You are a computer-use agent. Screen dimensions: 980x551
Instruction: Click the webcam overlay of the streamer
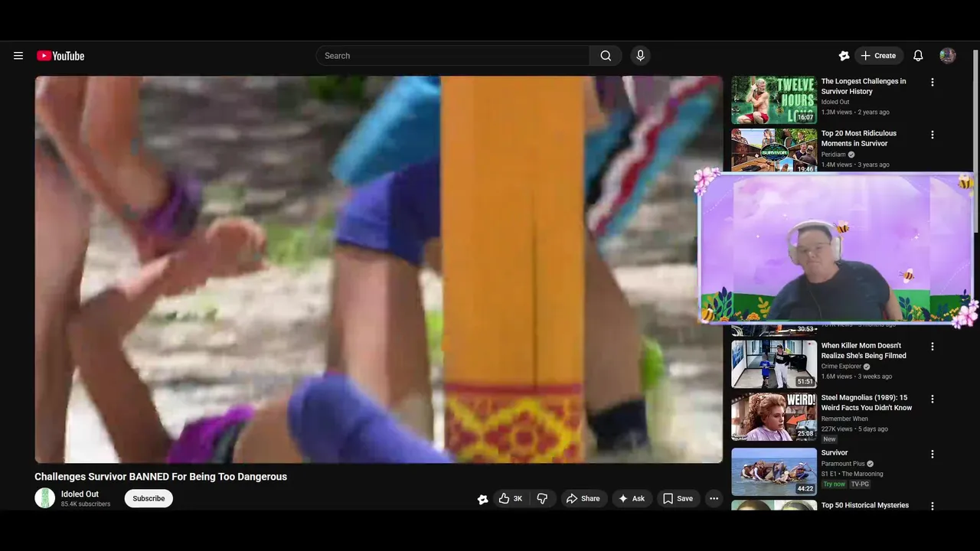835,248
